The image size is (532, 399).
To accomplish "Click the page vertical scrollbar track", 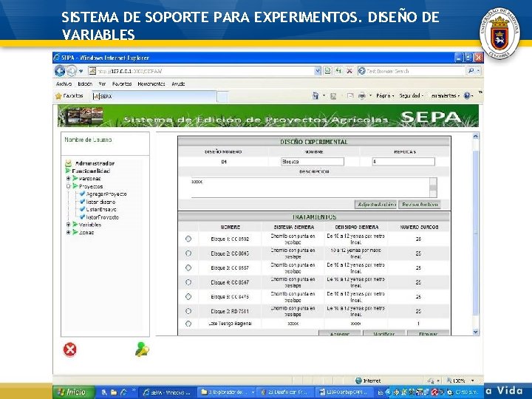I will point(475,234).
